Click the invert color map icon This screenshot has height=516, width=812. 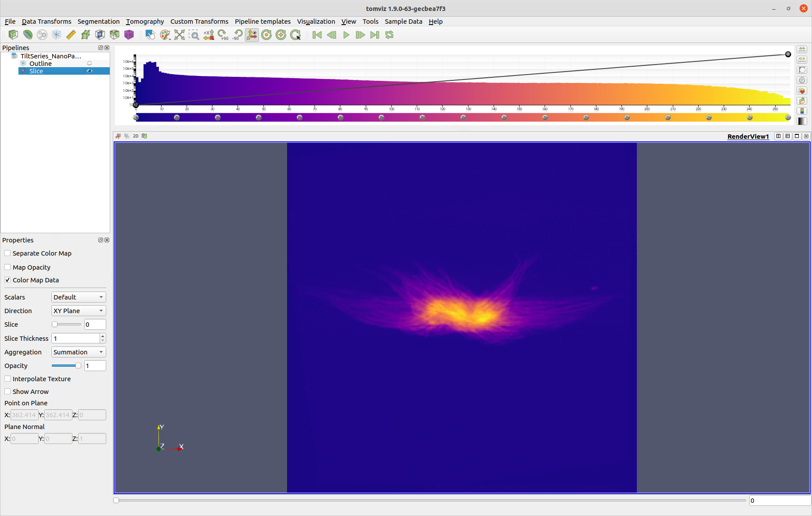pos(802,70)
